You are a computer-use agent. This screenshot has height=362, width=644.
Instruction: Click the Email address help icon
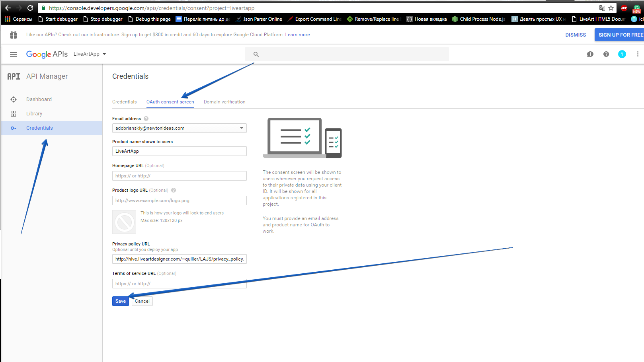pyautogui.click(x=146, y=119)
